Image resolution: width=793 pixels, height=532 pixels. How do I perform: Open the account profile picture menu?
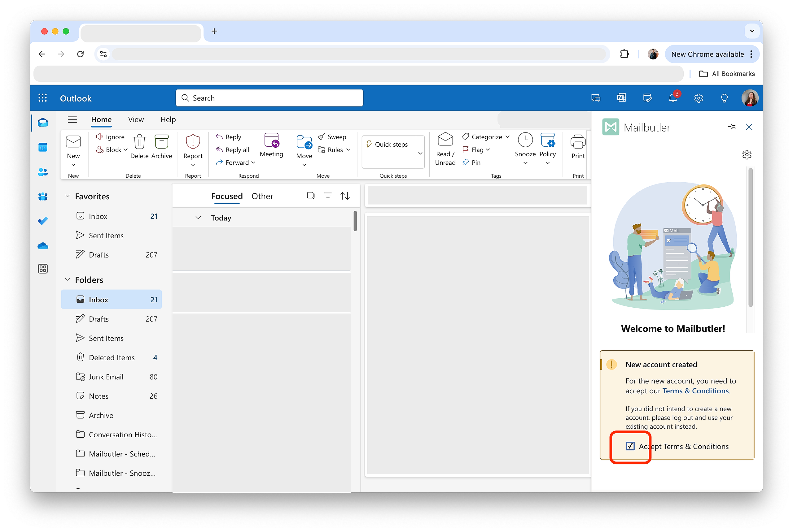pos(750,98)
